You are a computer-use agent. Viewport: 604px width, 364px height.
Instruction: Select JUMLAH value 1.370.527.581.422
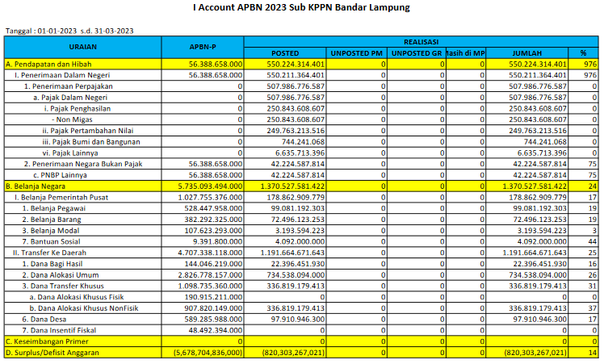[535, 186]
